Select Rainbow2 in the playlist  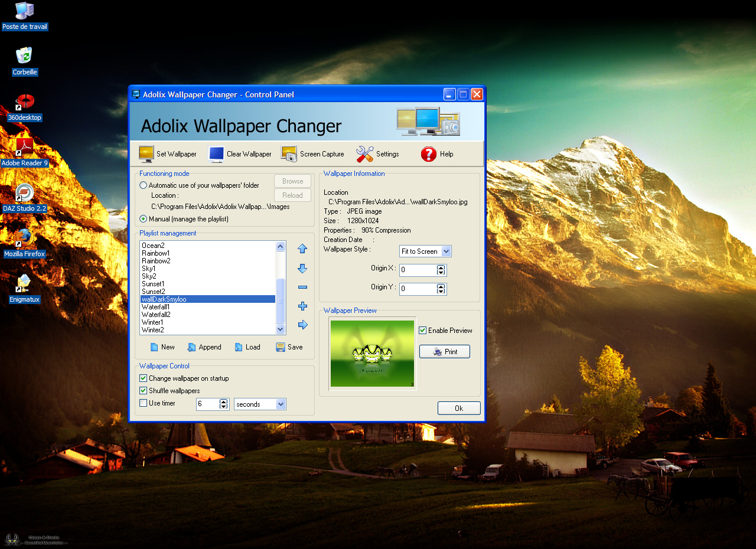(x=208, y=261)
